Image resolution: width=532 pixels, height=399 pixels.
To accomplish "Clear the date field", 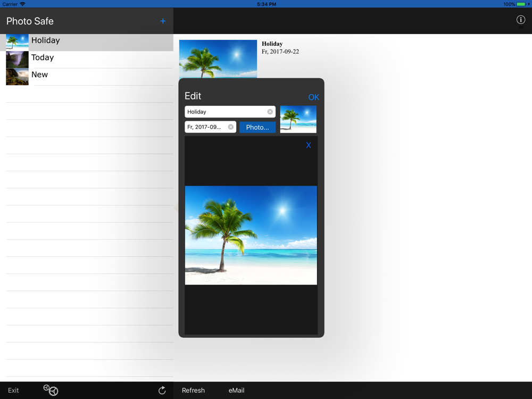I will pos(231,127).
